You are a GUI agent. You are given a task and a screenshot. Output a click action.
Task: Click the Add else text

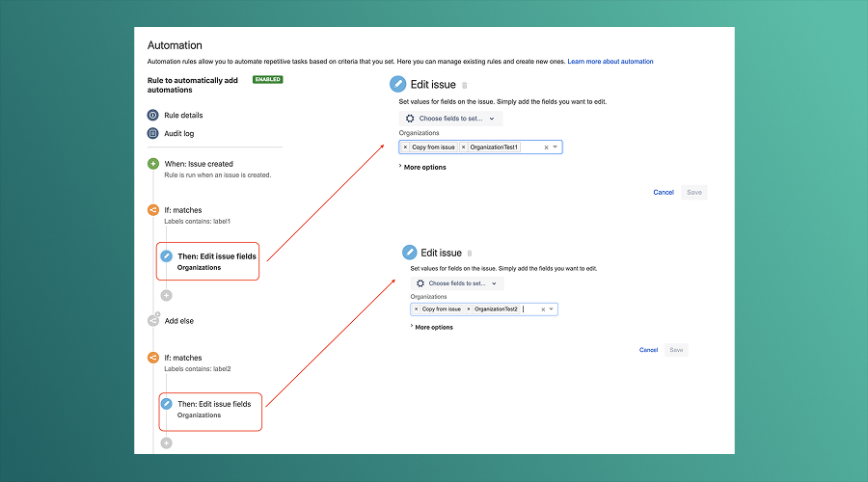(x=178, y=321)
